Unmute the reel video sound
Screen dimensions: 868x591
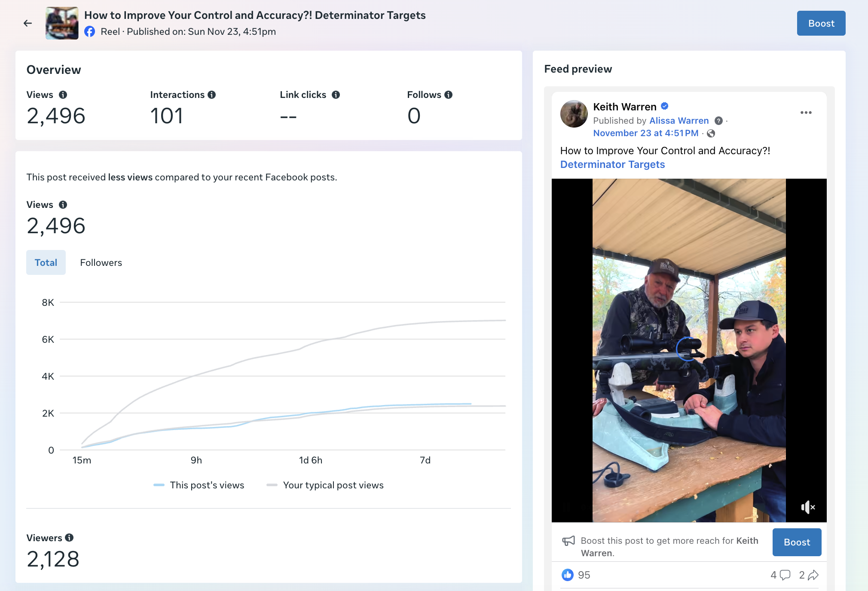click(807, 507)
